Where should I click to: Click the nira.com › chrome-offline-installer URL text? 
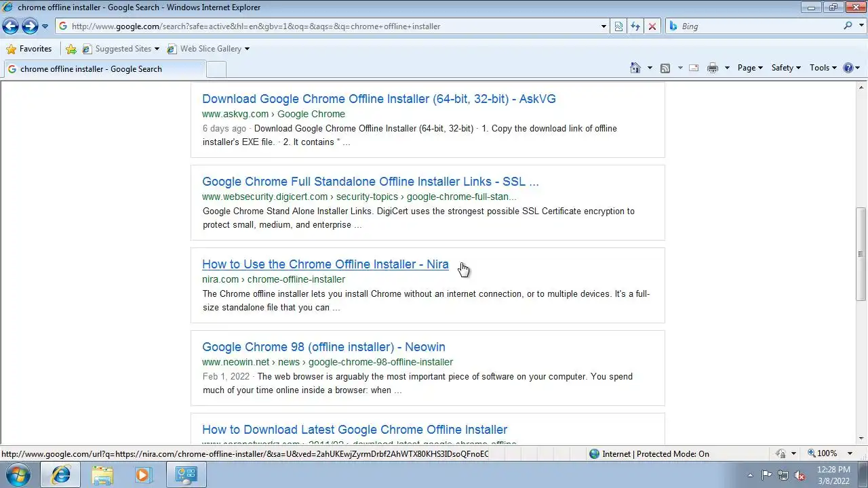(x=273, y=279)
